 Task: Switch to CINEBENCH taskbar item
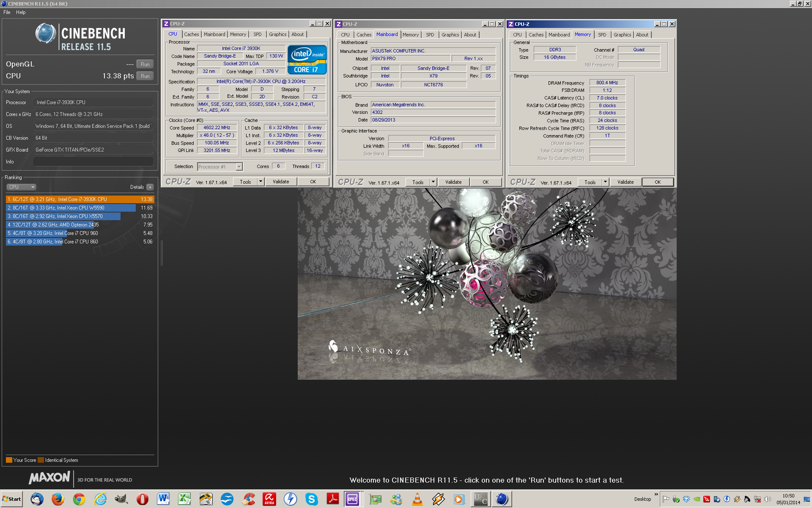[502, 499]
